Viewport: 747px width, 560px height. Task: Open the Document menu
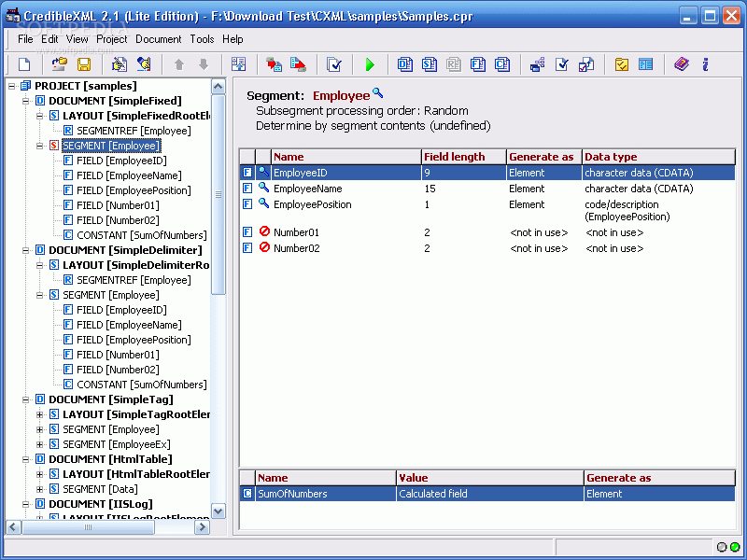click(158, 39)
